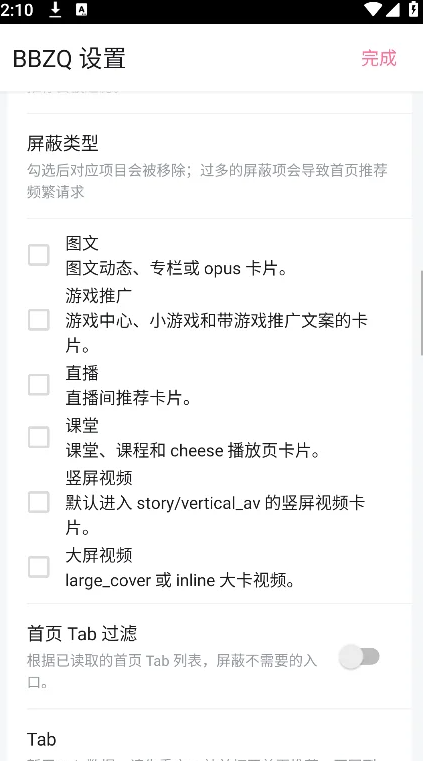Tap the Wi-Fi signal icon
The image size is (423, 761).
(x=373, y=10)
